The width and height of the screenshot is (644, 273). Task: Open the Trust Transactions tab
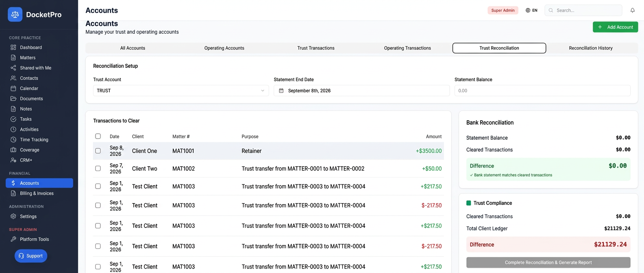316,48
